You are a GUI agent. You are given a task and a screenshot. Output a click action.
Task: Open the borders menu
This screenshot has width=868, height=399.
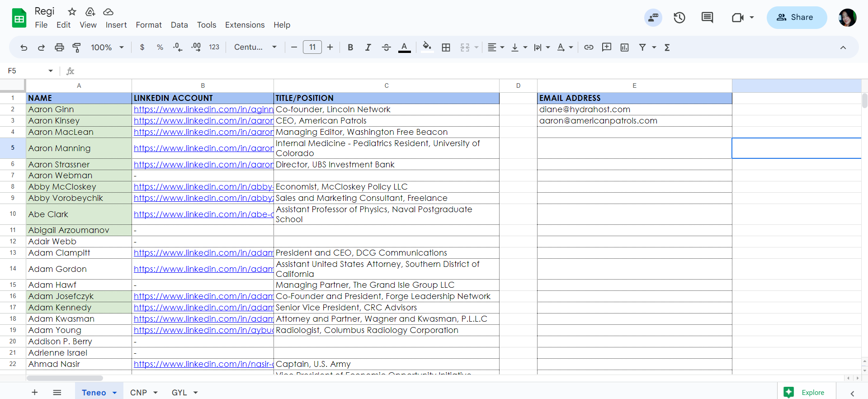tap(446, 47)
